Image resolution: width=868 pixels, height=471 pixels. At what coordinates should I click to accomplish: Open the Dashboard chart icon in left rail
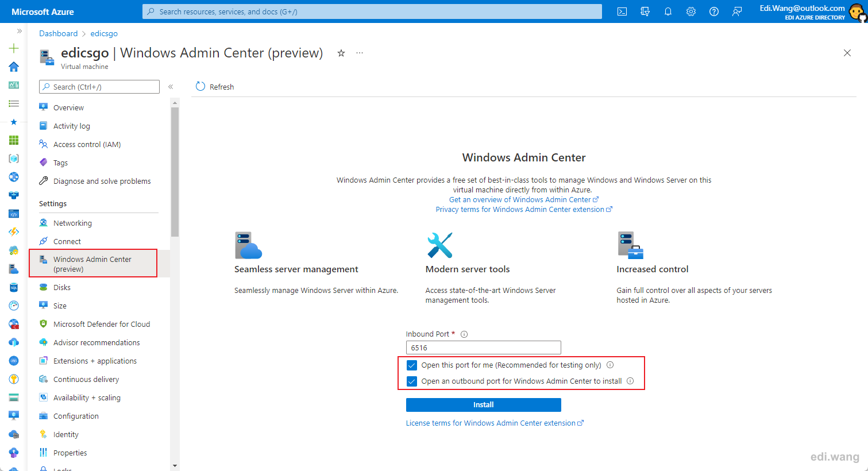coord(14,85)
